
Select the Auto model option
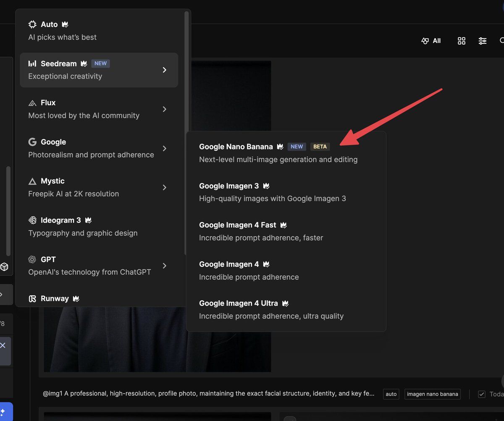point(99,31)
